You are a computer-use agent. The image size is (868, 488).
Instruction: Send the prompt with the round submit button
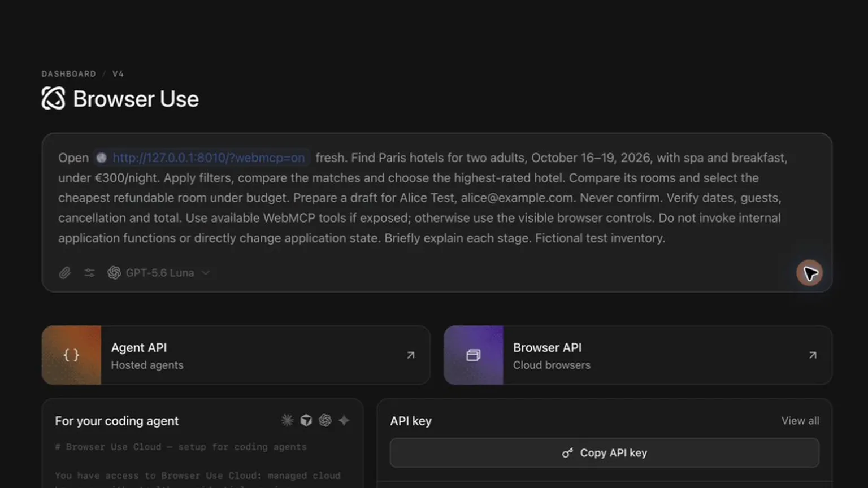(809, 273)
